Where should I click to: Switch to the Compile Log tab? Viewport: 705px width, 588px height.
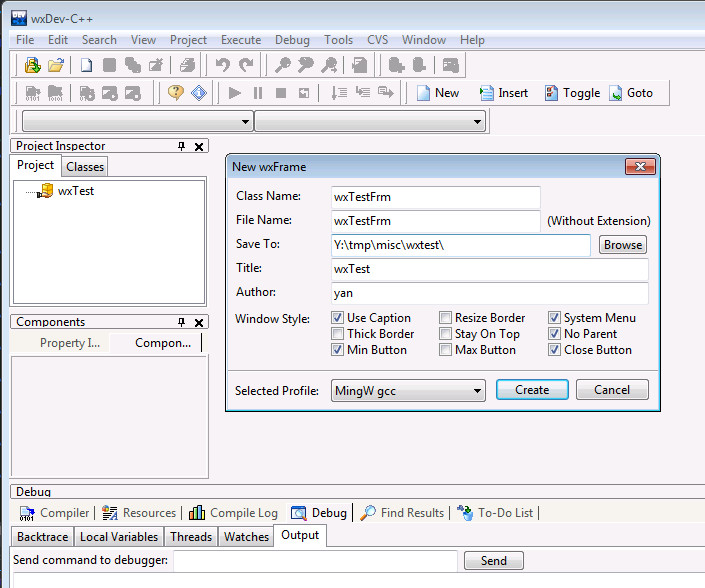[233, 513]
